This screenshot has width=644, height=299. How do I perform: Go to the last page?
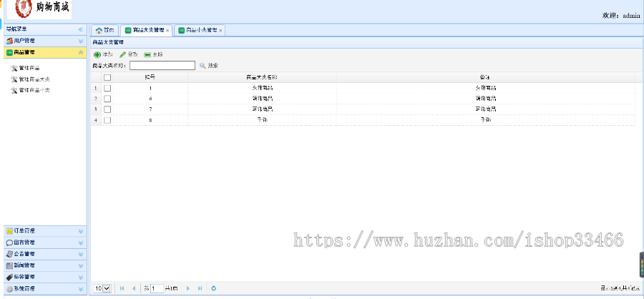pos(200,288)
